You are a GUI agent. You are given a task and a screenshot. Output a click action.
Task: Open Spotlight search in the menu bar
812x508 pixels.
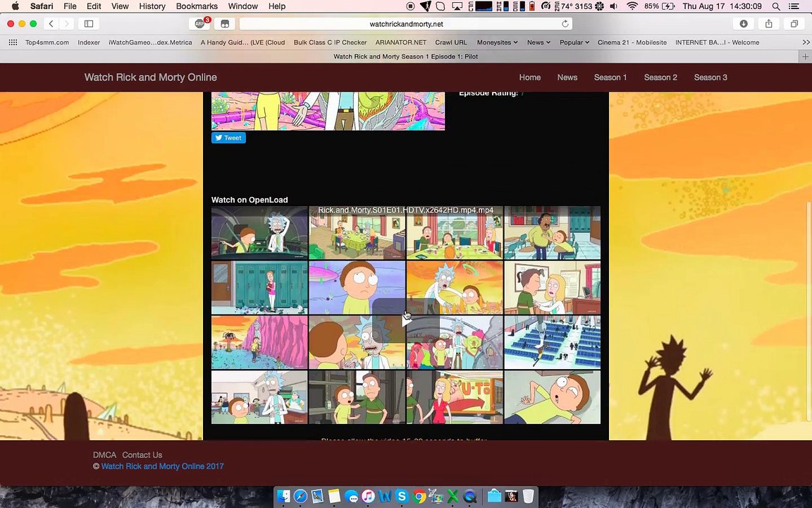[776, 6]
